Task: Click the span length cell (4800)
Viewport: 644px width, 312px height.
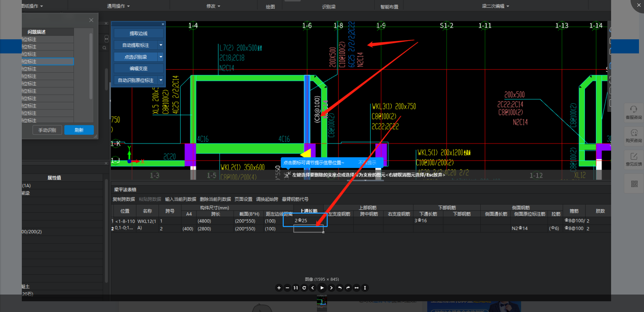Action: pos(215,221)
